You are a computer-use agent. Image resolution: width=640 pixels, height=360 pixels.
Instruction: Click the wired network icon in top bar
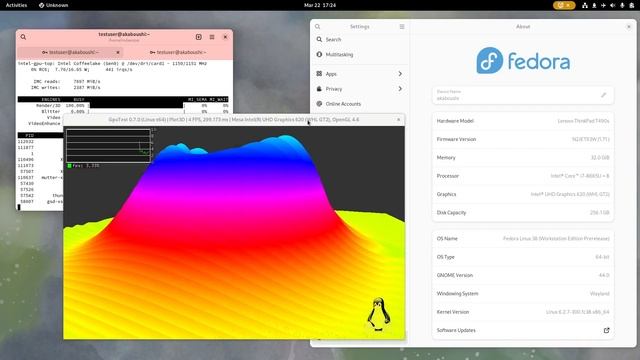585,5
